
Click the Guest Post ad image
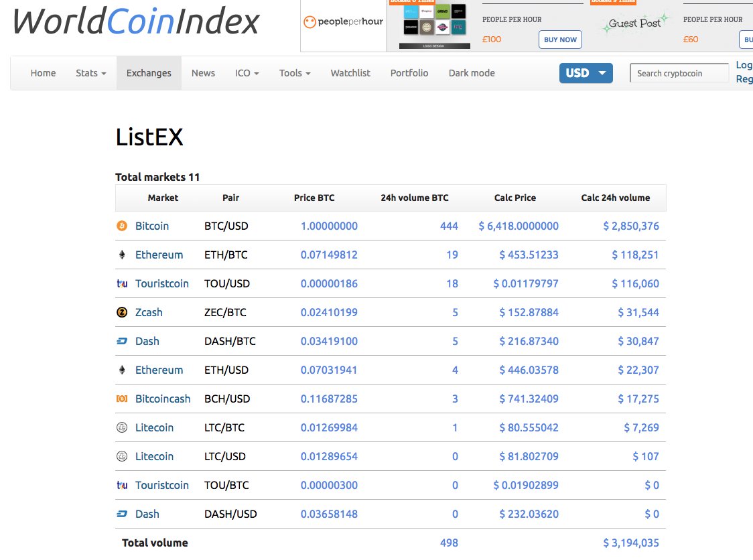[x=635, y=23]
